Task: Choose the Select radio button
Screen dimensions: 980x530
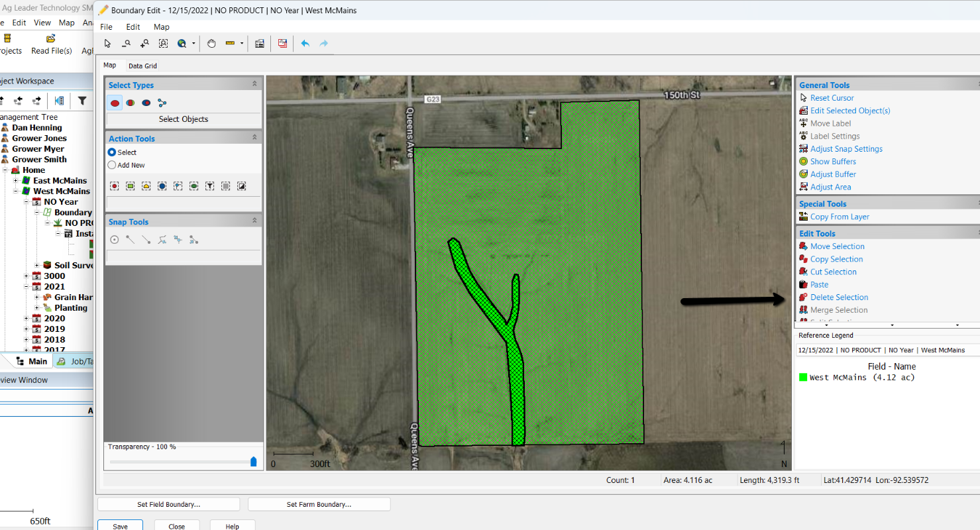Action: pyautogui.click(x=112, y=152)
